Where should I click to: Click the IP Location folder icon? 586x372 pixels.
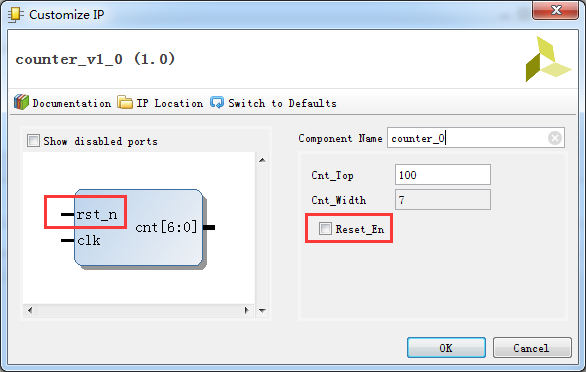point(125,102)
